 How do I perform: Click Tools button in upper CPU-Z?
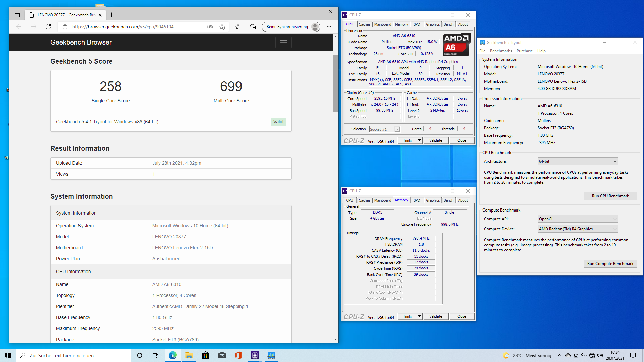pos(407,140)
